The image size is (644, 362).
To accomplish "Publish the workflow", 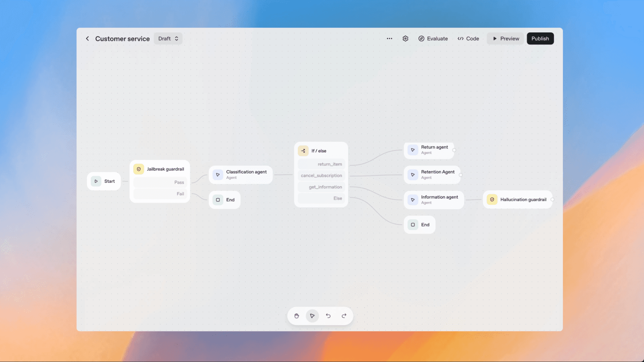I will 540,38.
